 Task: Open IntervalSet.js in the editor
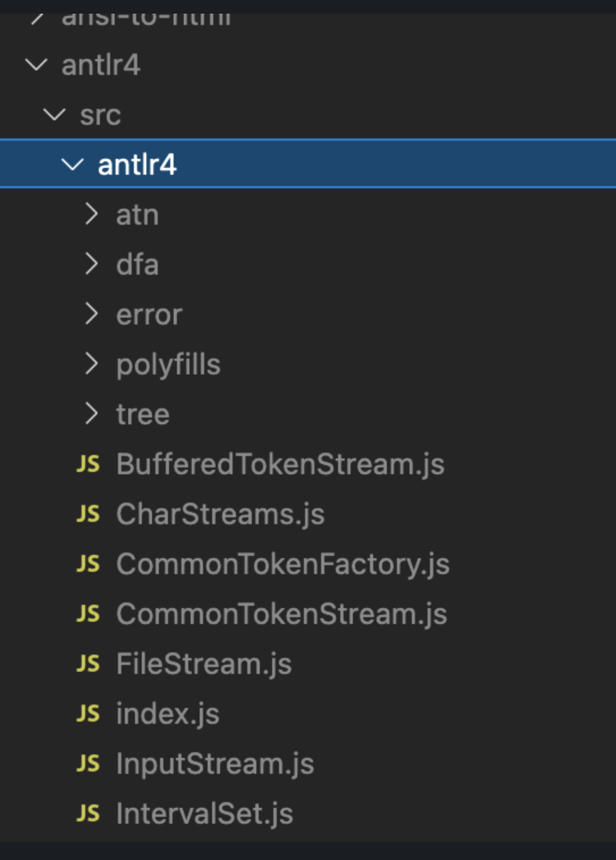point(204,813)
